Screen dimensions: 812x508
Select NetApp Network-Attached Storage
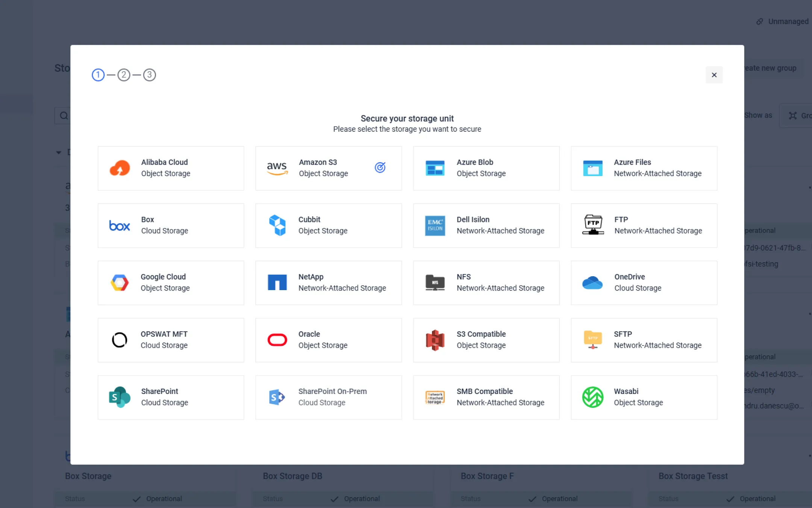(x=328, y=283)
